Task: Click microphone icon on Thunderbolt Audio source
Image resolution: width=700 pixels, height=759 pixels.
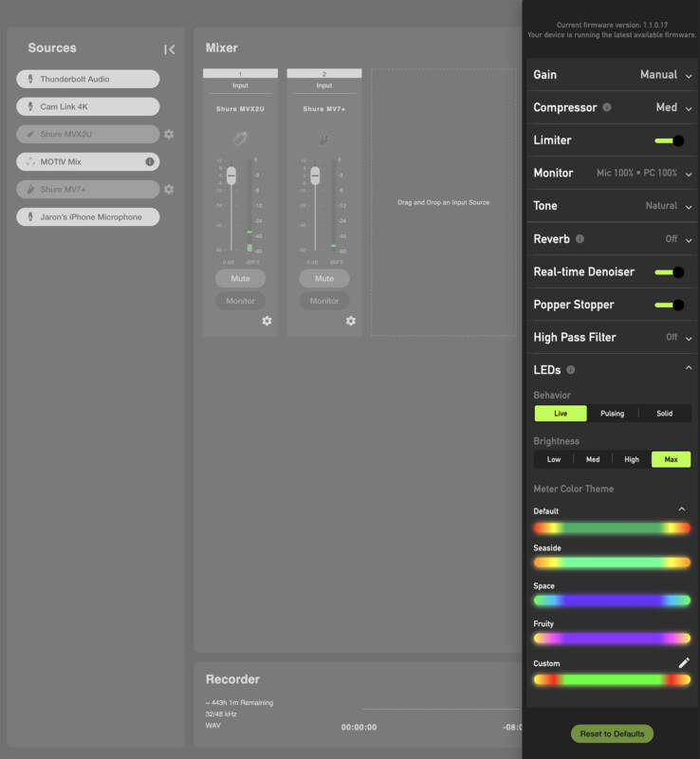Action: click(30, 79)
